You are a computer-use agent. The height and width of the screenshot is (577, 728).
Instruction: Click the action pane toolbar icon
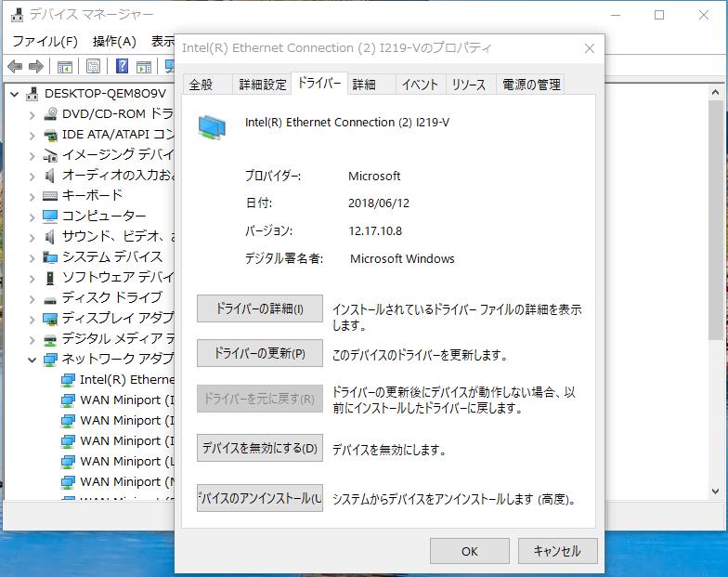pyautogui.click(x=144, y=67)
